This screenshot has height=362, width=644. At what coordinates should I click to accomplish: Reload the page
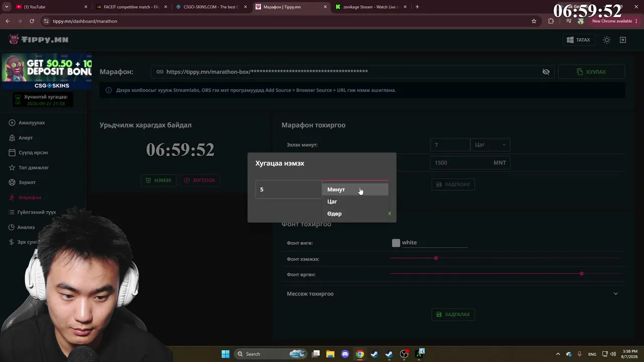(x=32, y=21)
